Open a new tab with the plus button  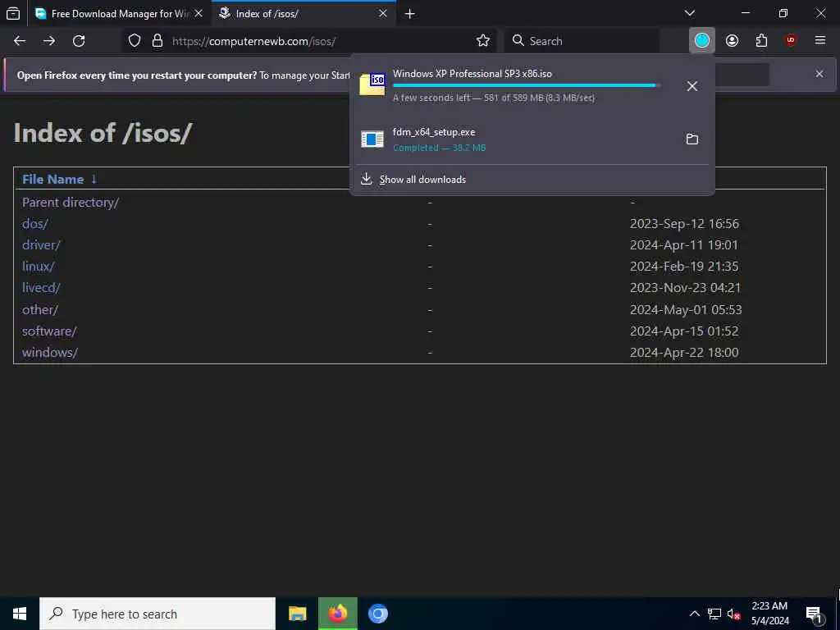tap(410, 14)
